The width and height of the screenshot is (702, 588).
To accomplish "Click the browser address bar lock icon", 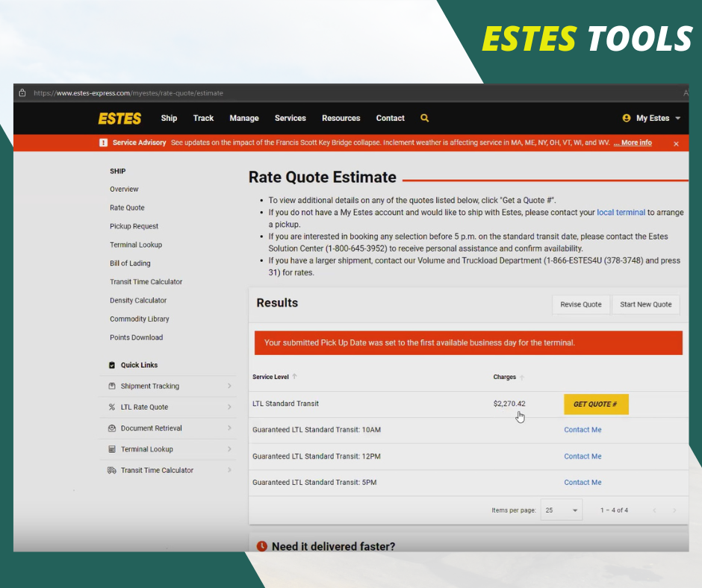I will click(x=22, y=93).
